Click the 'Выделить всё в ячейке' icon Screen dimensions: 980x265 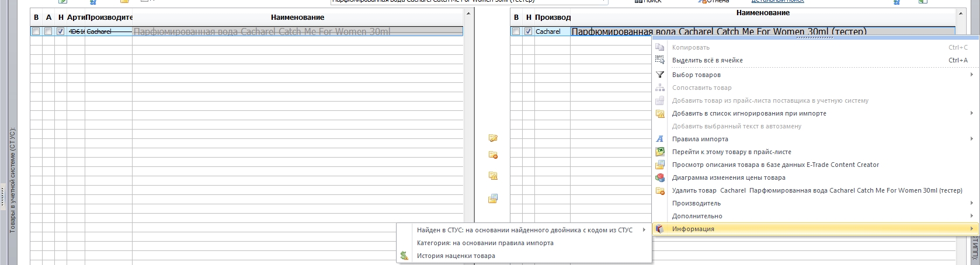tap(659, 60)
